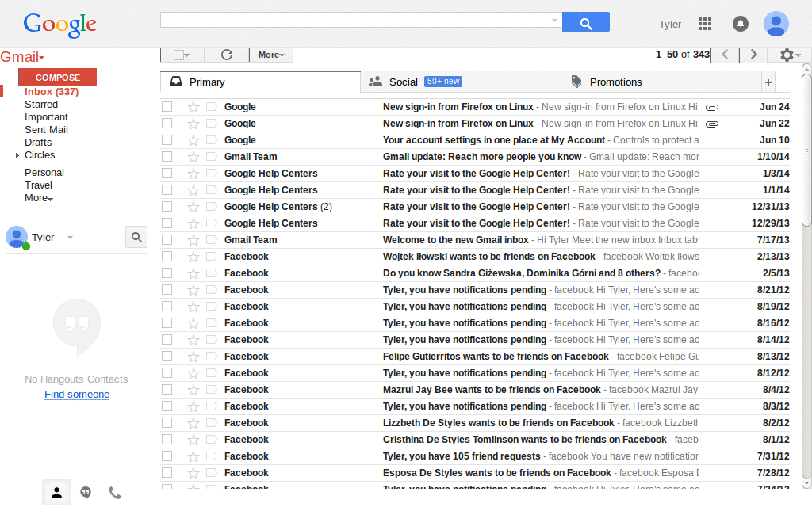Open Sent Mail folder
This screenshot has width=812, height=511.
(46, 130)
